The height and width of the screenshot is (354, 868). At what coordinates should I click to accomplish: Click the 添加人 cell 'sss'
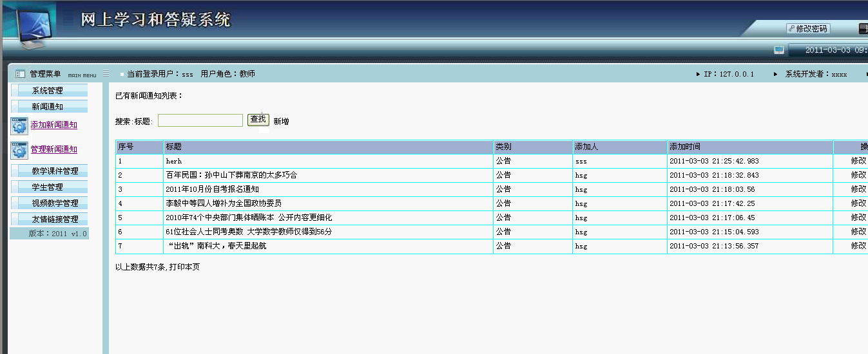point(581,161)
